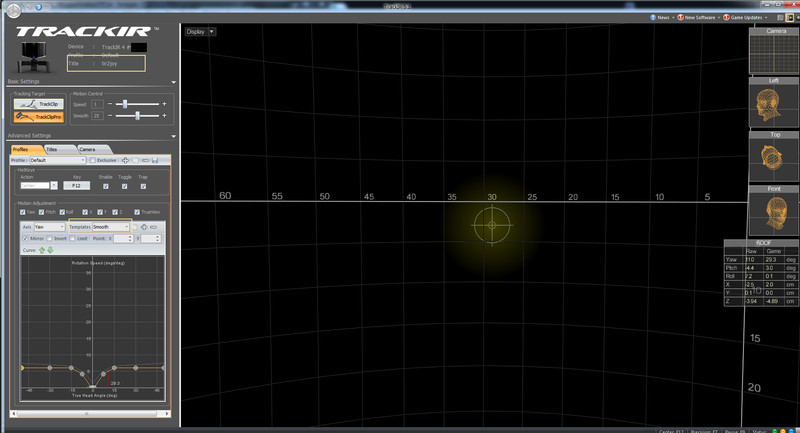Switch to the Camera tab

pyautogui.click(x=87, y=149)
